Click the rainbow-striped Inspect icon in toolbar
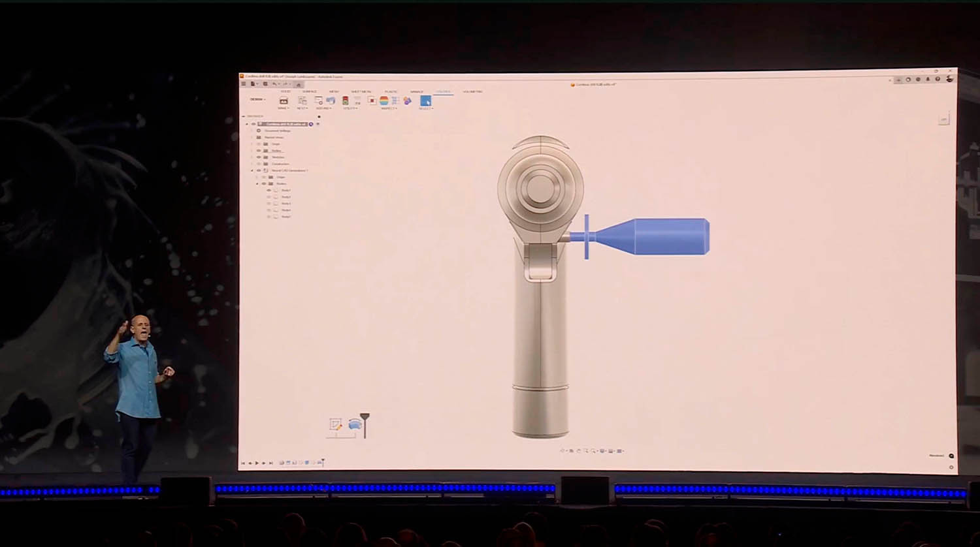The width and height of the screenshot is (980, 547). 384,101
